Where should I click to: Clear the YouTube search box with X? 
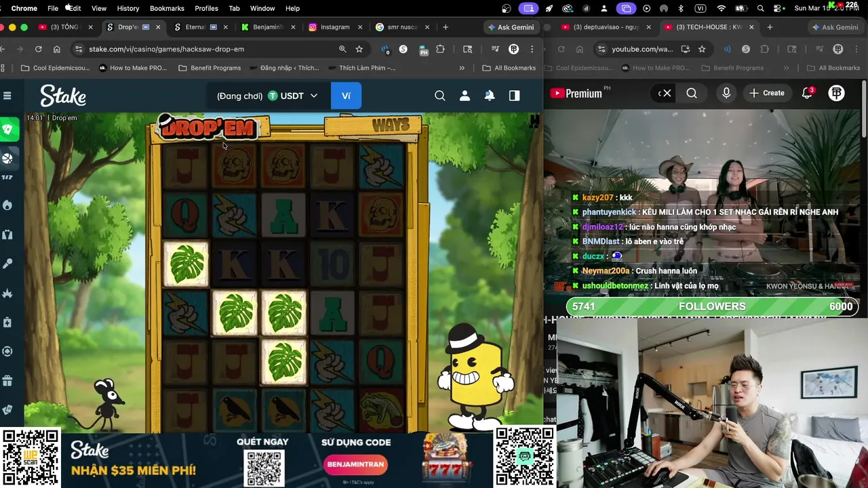(667, 94)
